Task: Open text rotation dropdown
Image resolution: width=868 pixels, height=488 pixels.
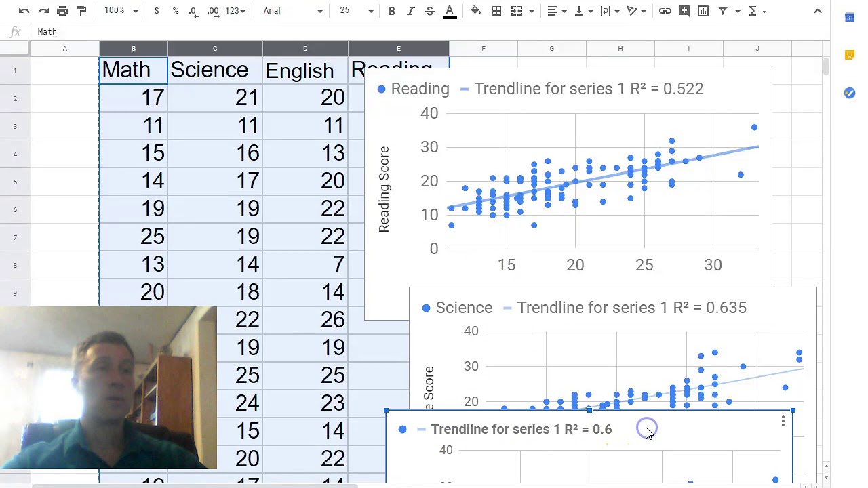Action: 635,11
